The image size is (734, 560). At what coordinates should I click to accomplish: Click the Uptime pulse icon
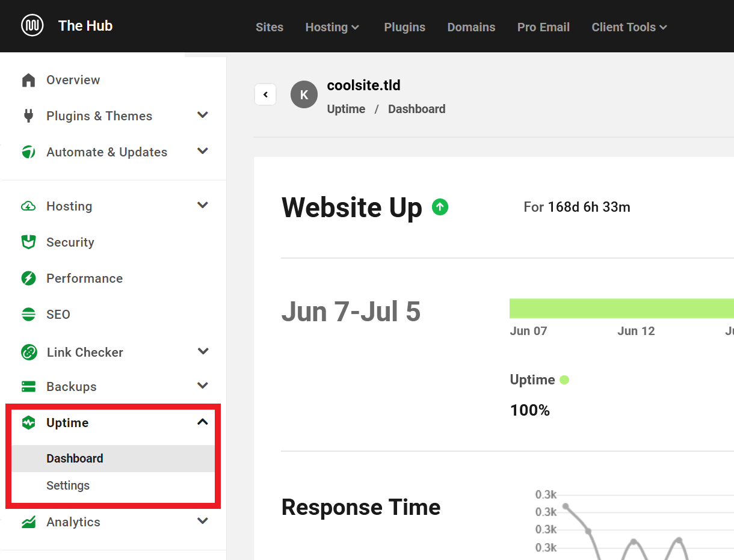(28, 423)
